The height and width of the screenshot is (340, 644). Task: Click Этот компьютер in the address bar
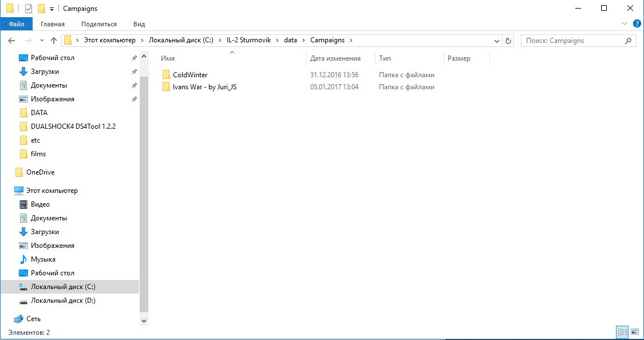click(110, 40)
